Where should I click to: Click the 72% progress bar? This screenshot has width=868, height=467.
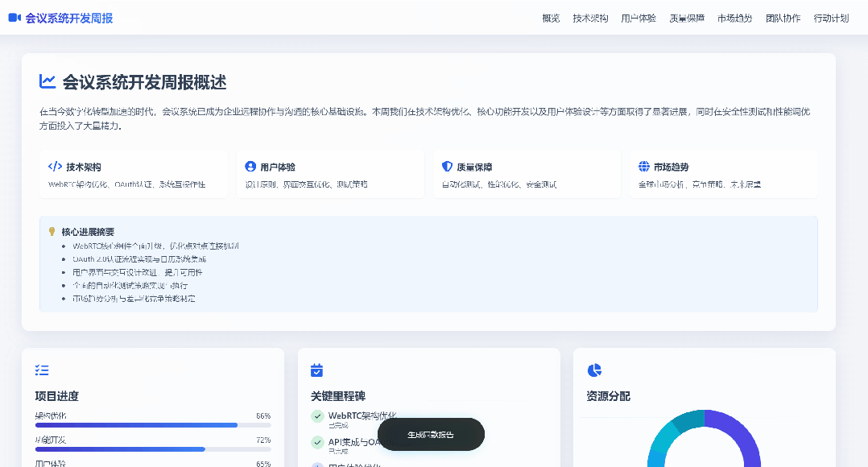coord(153,449)
